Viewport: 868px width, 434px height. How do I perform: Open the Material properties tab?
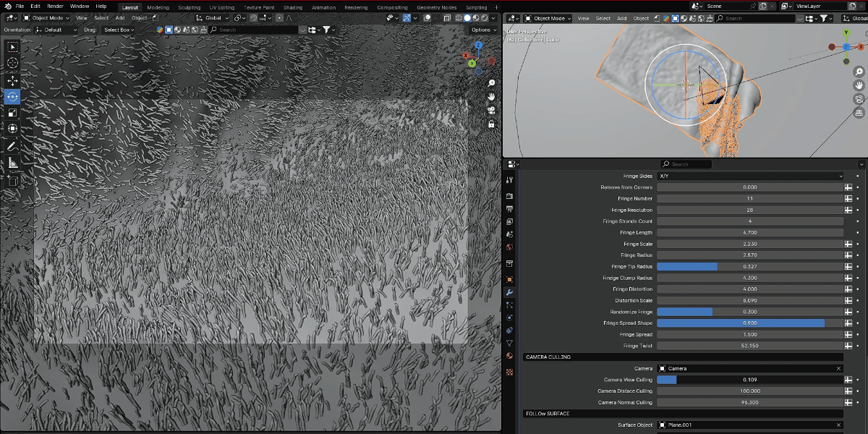pos(509,356)
